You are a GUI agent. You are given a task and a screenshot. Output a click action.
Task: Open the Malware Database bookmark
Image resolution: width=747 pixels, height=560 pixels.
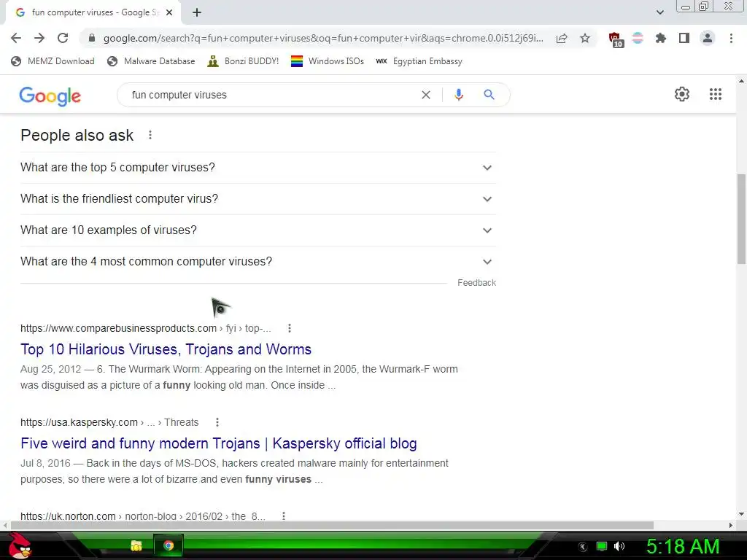click(x=152, y=61)
